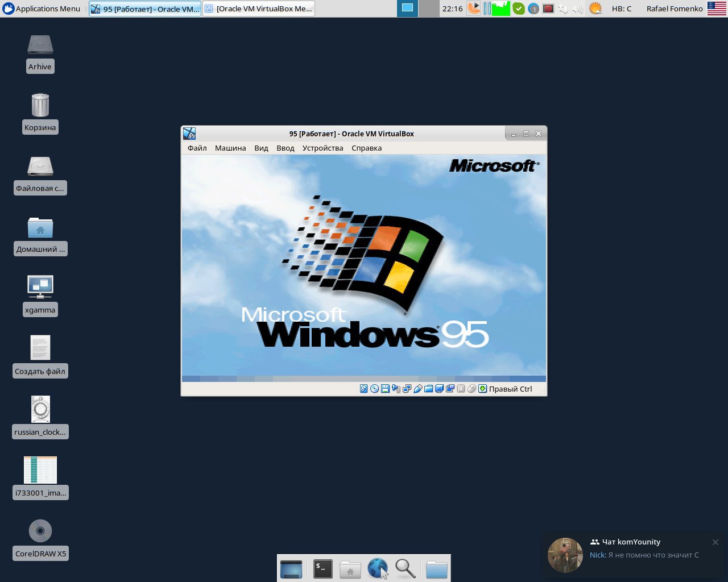Select the second gray workspace in the switcher
This screenshot has width=728, height=582.
(x=429, y=9)
